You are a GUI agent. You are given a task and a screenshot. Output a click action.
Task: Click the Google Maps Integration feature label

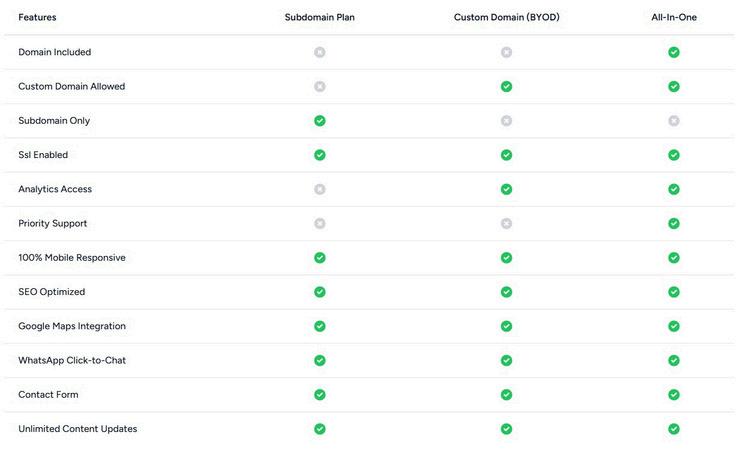[x=72, y=326]
